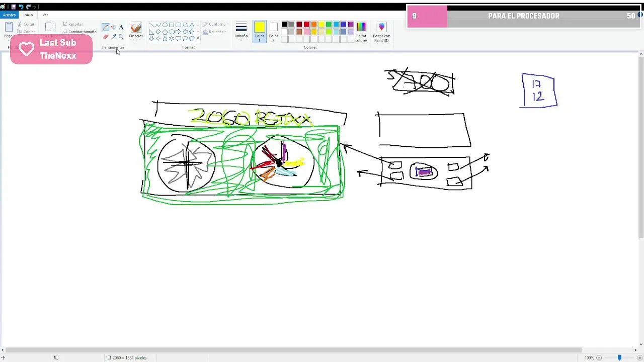Activate Color 1 yellow swatch
The image size is (644, 362).
point(260,32)
